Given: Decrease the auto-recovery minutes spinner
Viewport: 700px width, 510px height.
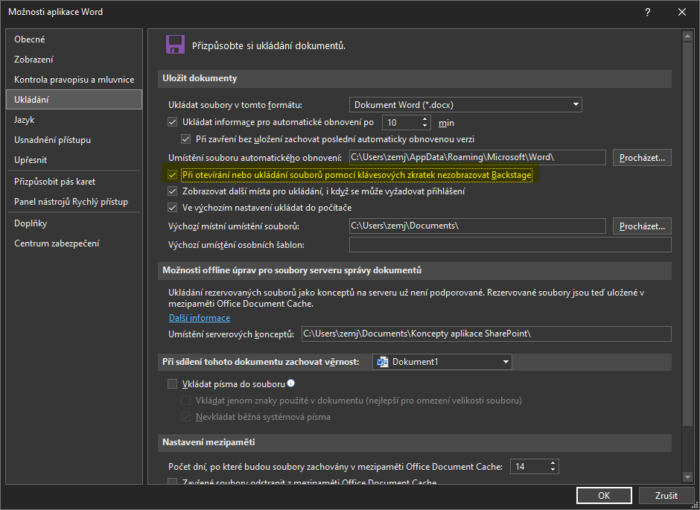Looking at the screenshot, I should coord(425,125).
